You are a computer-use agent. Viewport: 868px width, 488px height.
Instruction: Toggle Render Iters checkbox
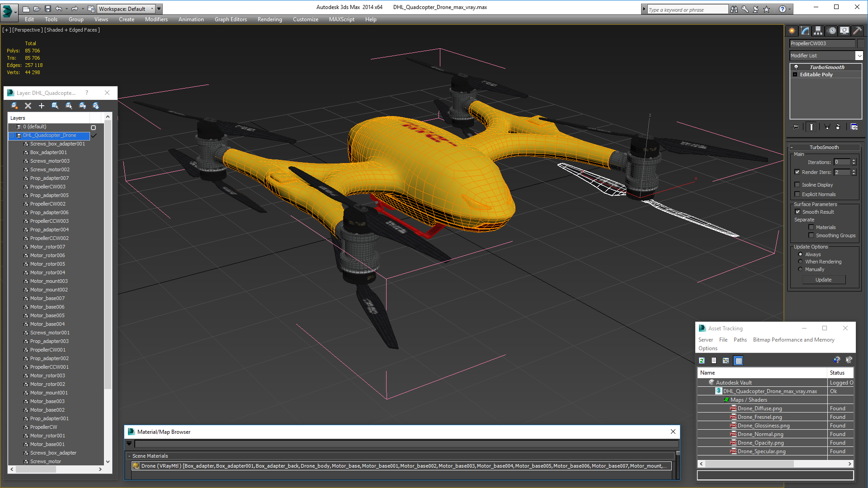click(797, 172)
